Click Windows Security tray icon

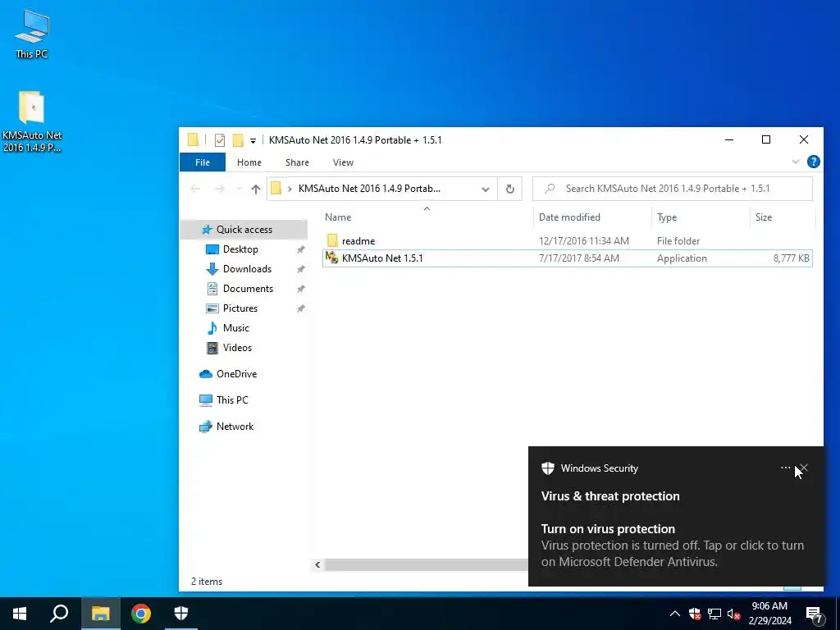coord(695,614)
